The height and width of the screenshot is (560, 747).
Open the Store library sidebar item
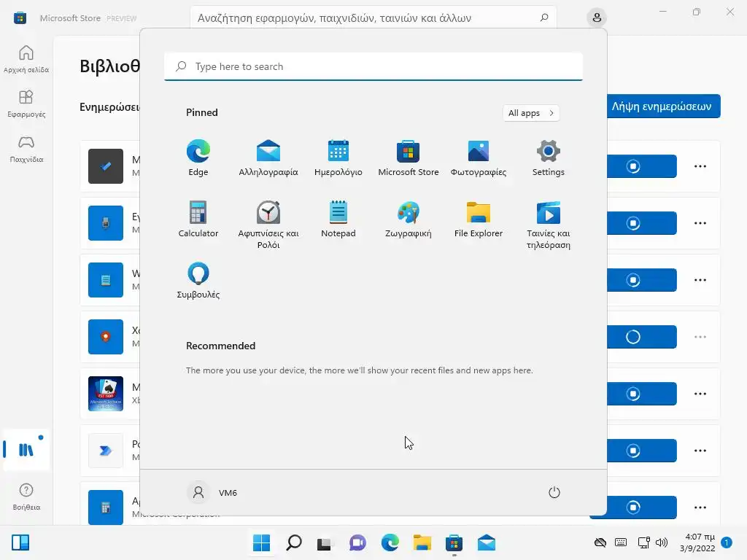26,449
